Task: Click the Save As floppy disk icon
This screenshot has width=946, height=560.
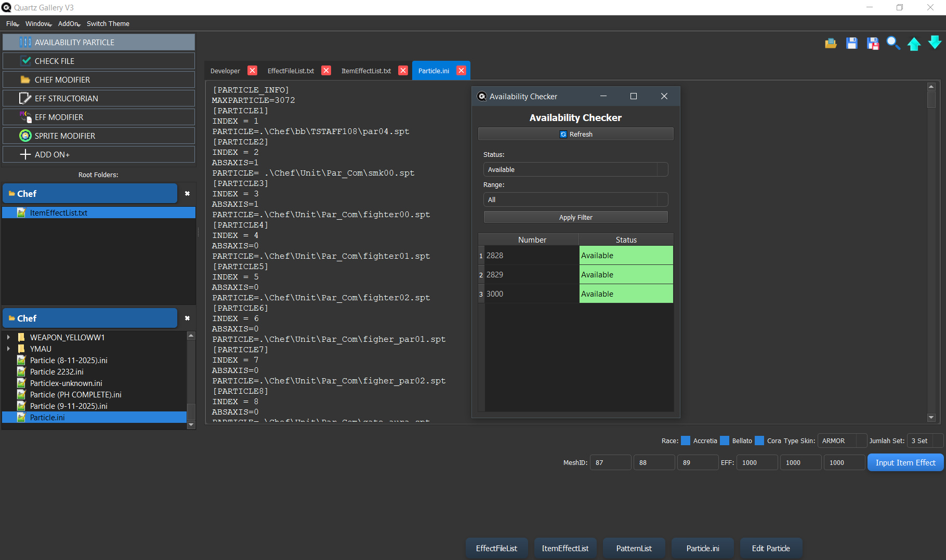Action: click(x=873, y=44)
